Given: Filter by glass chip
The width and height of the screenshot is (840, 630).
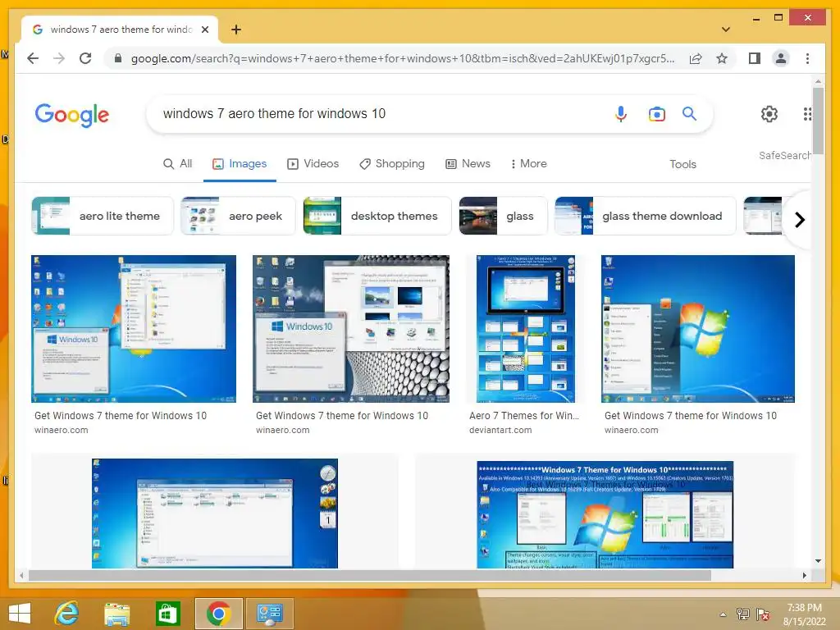Looking at the screenshot, I should [x=503, y=216].
